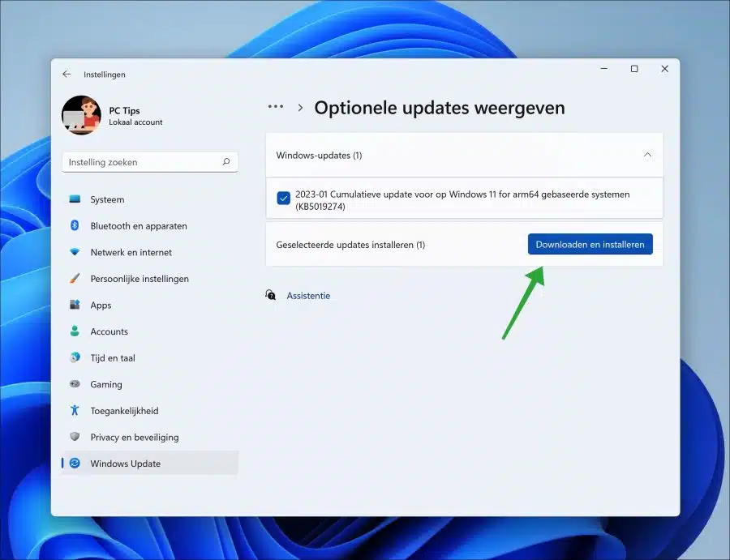Click the back arrow next to Instellingen

[x=67, y=75]
